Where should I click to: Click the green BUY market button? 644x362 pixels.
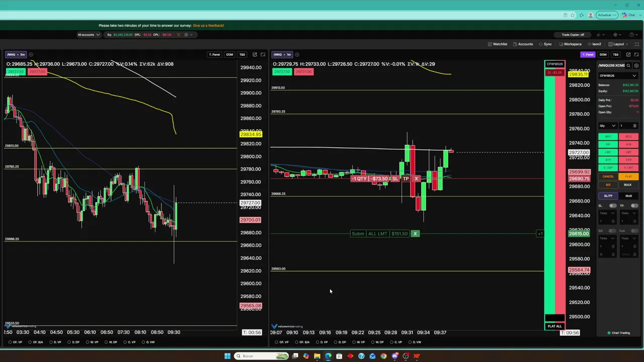click(x=608, y=137)
